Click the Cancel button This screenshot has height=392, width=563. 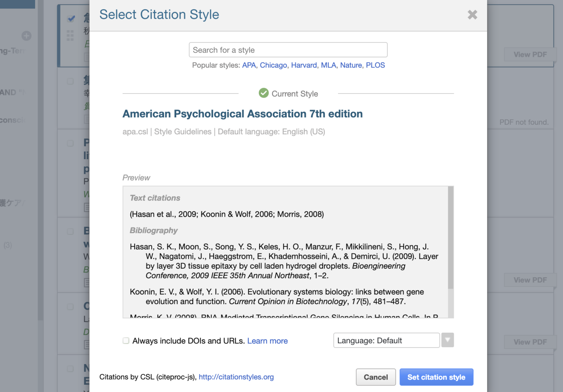tap(375, 377)
